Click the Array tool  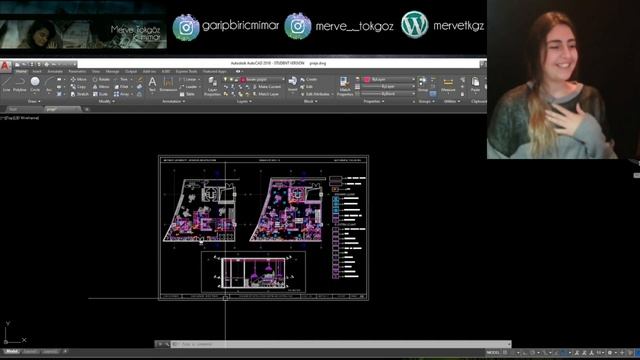coord(122,94)
